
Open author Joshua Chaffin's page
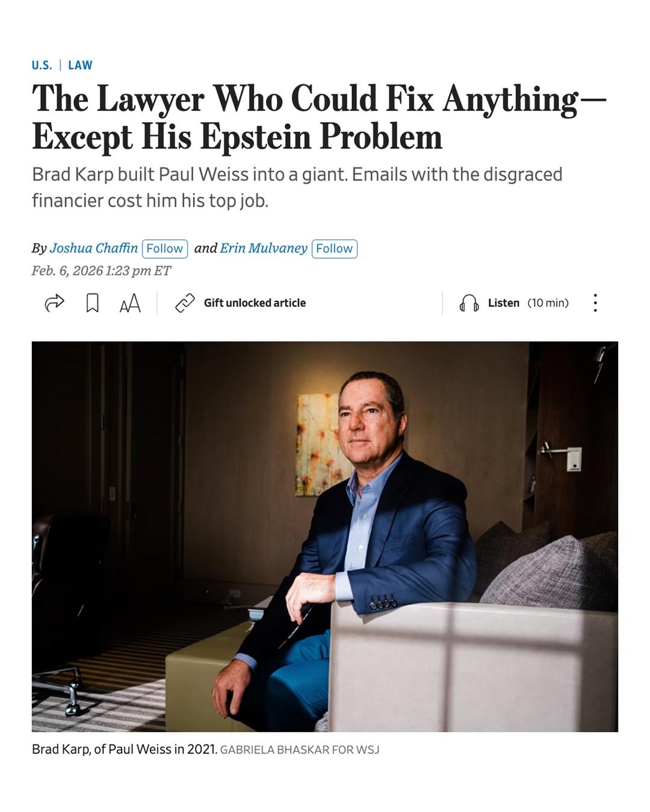pyautogui.click(x=93, y=248)
